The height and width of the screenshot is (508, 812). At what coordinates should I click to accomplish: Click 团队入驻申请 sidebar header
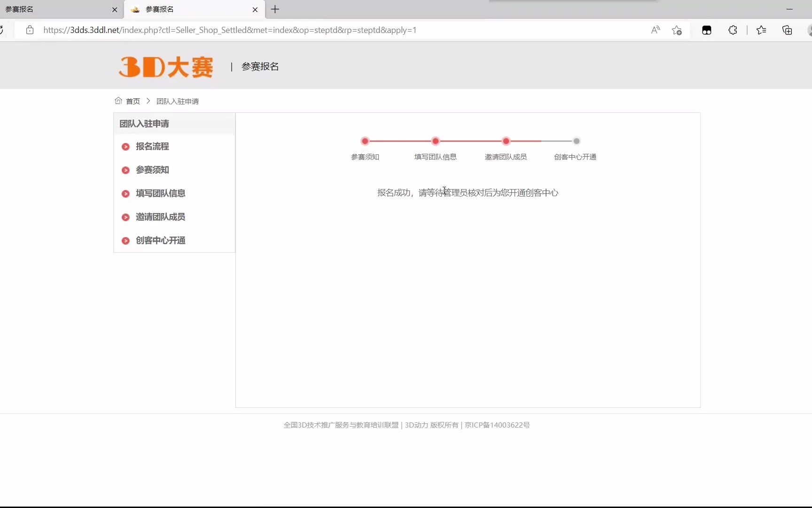click(144, 124)
